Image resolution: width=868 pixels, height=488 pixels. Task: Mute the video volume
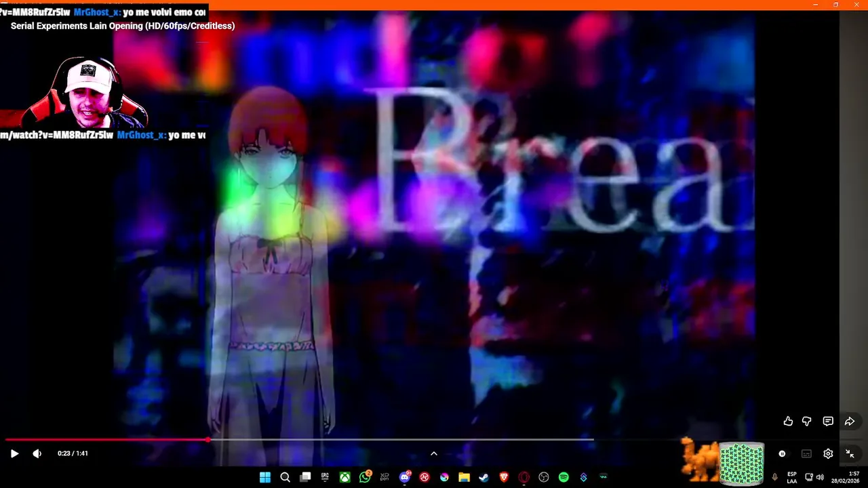(x=37, y=453)
